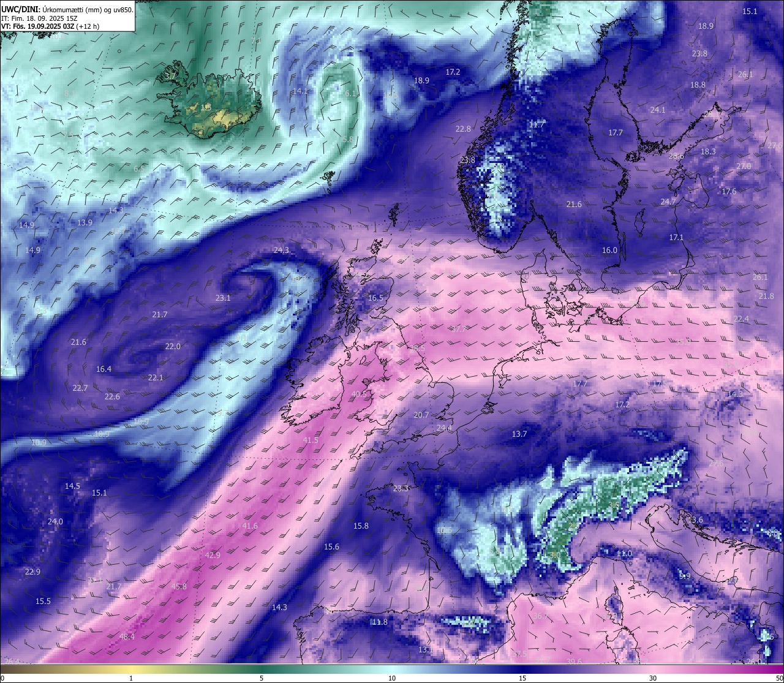Click the 24.0 value on the map
The height and width of the screenshot is (683, 784).
pos(55,521)
